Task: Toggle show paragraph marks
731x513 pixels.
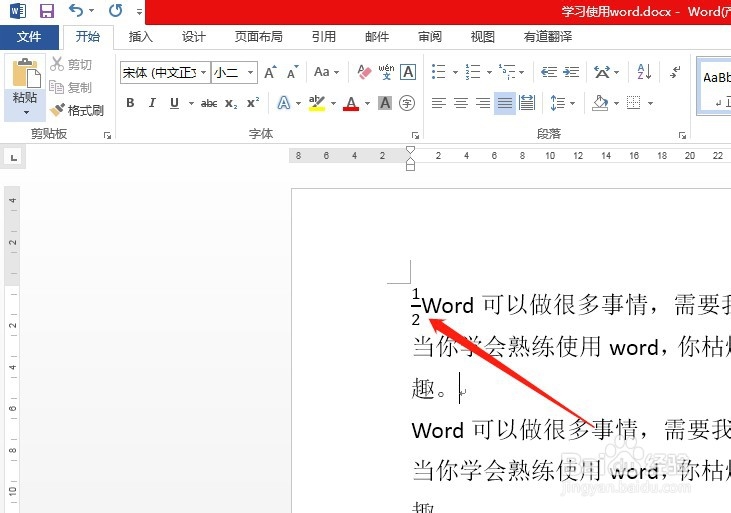Action: coord(675,72)
